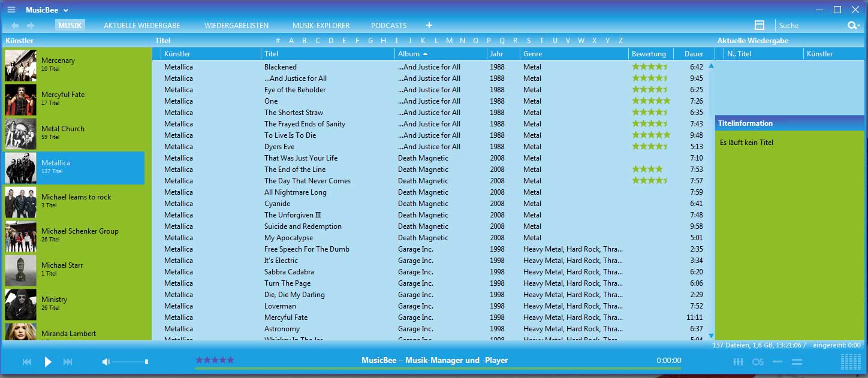Viewport: 868px width, 378px height.
Task: Jump to letter Z in the alphabet bar
Action: point(620,41)
